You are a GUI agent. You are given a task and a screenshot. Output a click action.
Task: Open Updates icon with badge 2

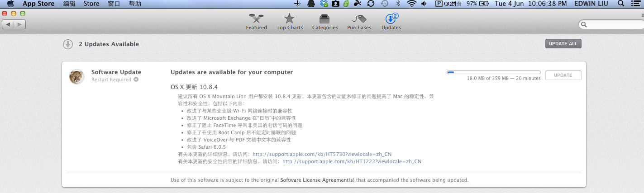pyautogui.click(x=391, y=19)
